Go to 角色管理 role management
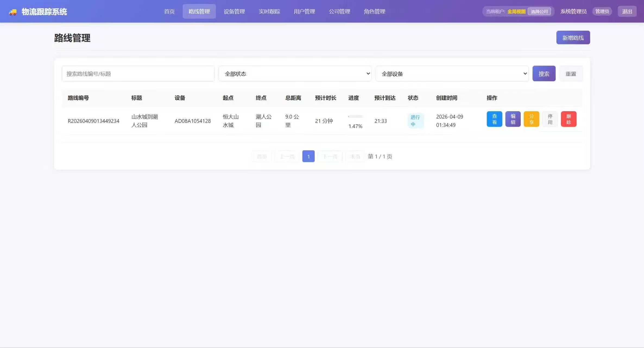The image size is (644, 348). tap(375, 11)
